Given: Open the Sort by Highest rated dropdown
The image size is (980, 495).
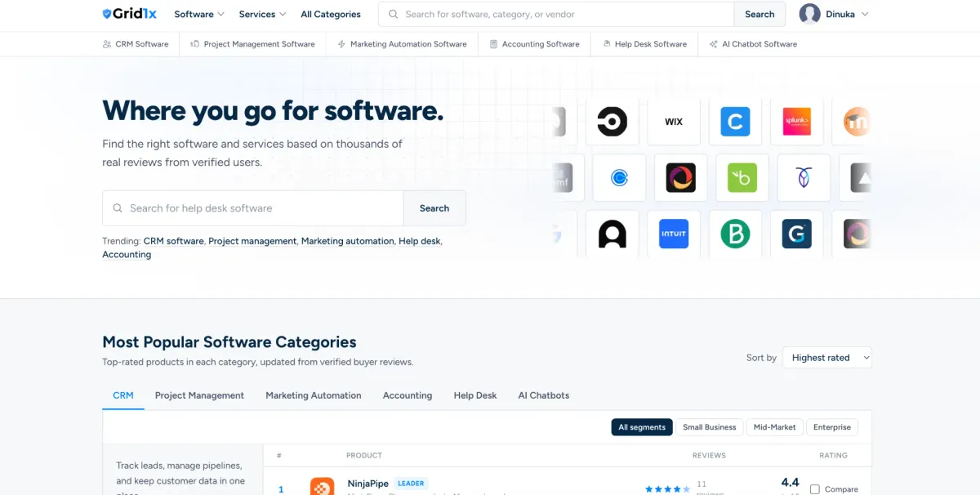Looking at the screenshot, I should pyautogui.click(x=826, y=358).
